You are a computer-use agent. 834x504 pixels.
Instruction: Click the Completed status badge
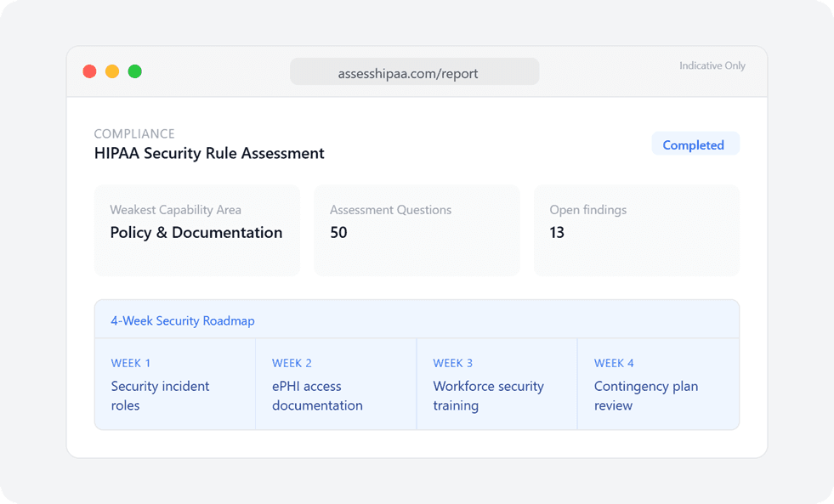(695, 144)
